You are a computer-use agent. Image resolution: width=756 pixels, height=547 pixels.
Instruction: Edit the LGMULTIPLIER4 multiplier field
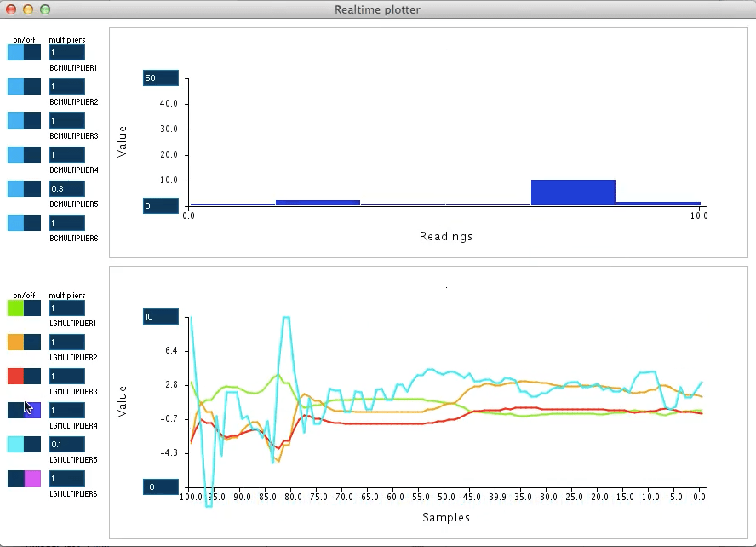66,410
